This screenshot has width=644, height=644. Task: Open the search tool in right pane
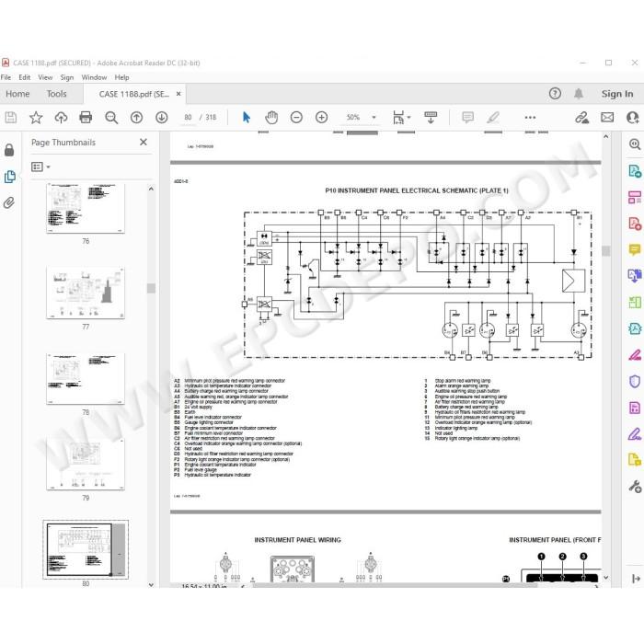[x=635, y=144]
